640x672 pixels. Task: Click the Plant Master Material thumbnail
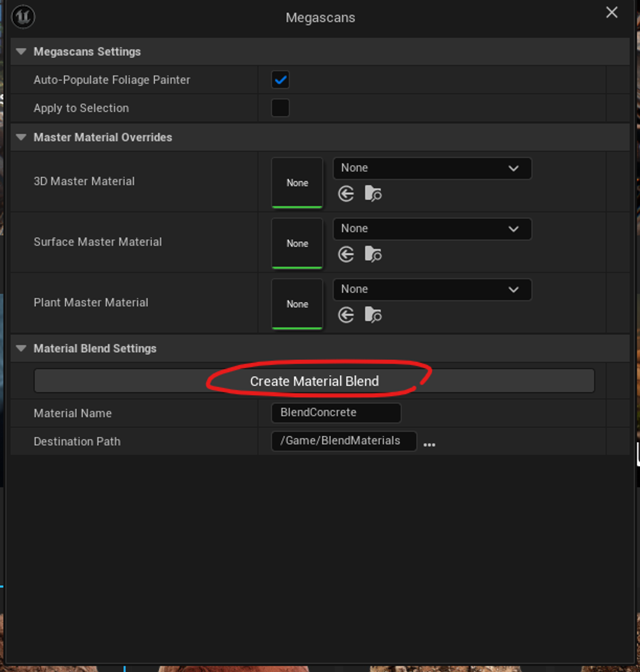click(x=297, y=304)
